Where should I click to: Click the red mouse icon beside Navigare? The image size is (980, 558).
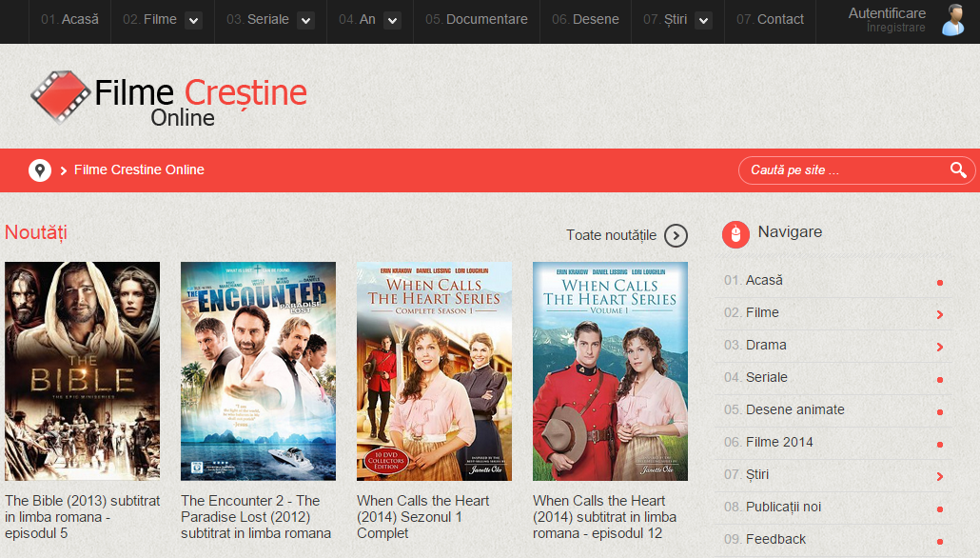coord(735,234)
